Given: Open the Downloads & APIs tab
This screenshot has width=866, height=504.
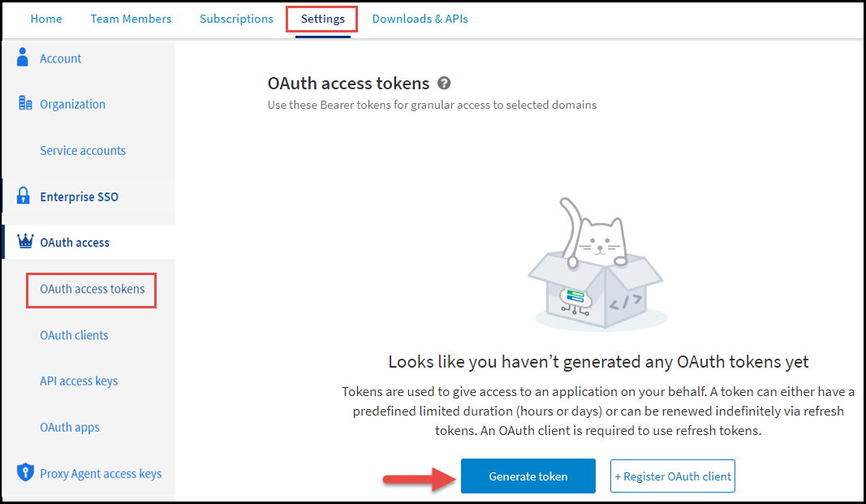Looking at the screenshot, I should pyautogui.click(x=420, y=18).
